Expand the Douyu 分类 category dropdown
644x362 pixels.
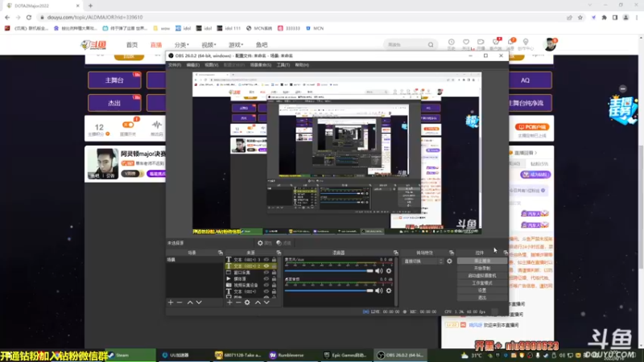[182, 45]
